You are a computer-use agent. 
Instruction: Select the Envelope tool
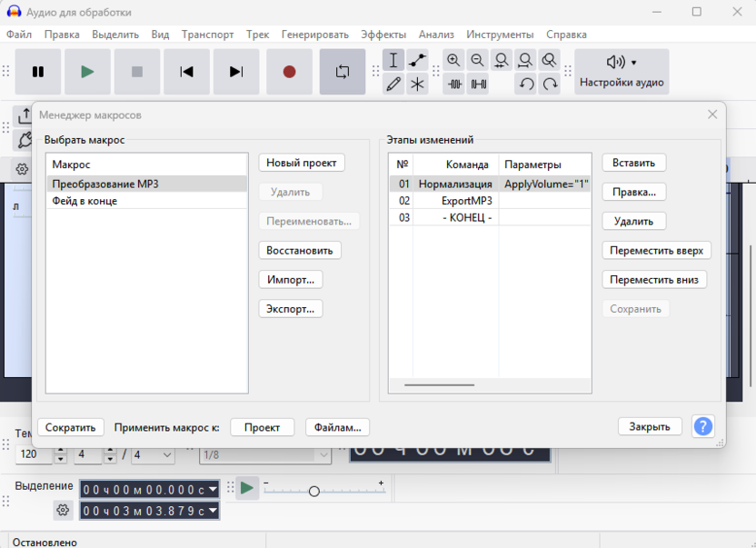click(x=417, y=61)
